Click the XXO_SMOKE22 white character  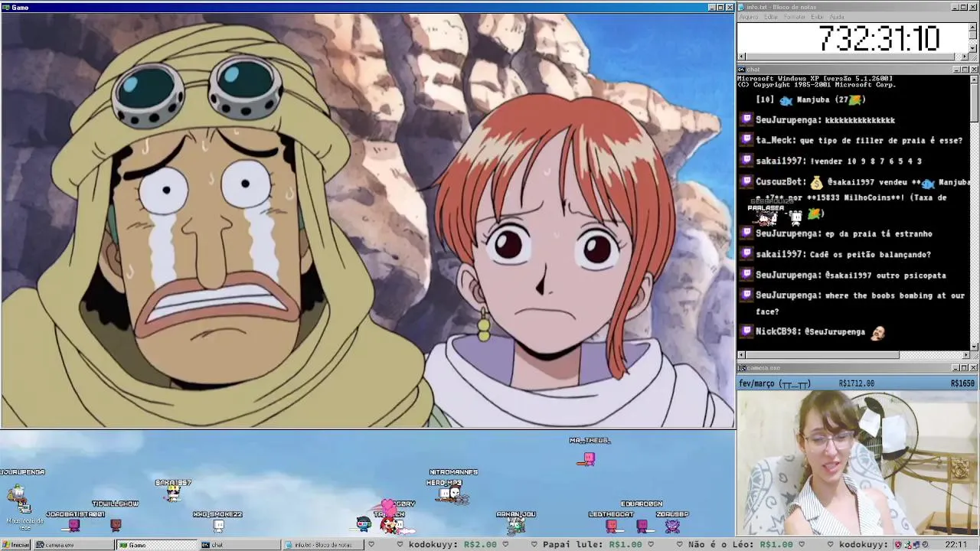(218, 526)
